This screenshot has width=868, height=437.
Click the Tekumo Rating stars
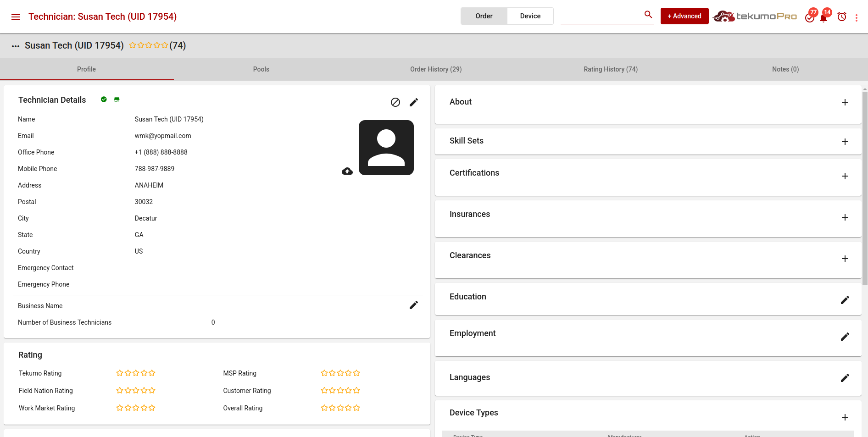[136, 373]
